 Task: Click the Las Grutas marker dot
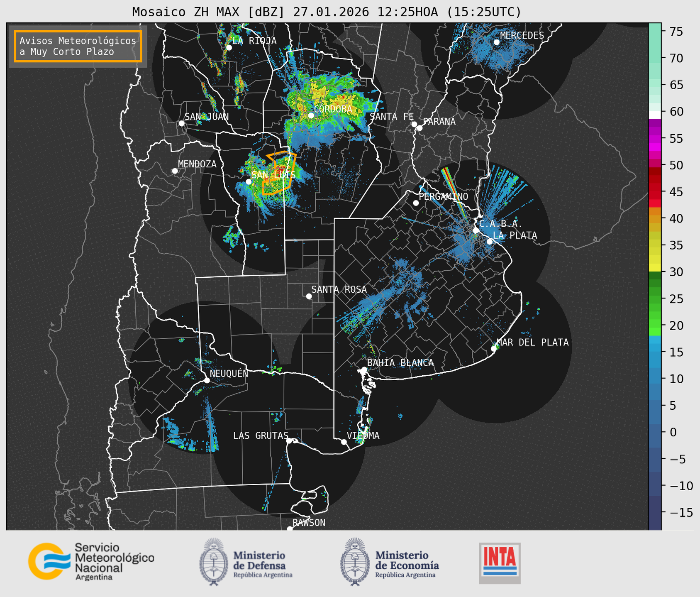(x=289, y=441)
